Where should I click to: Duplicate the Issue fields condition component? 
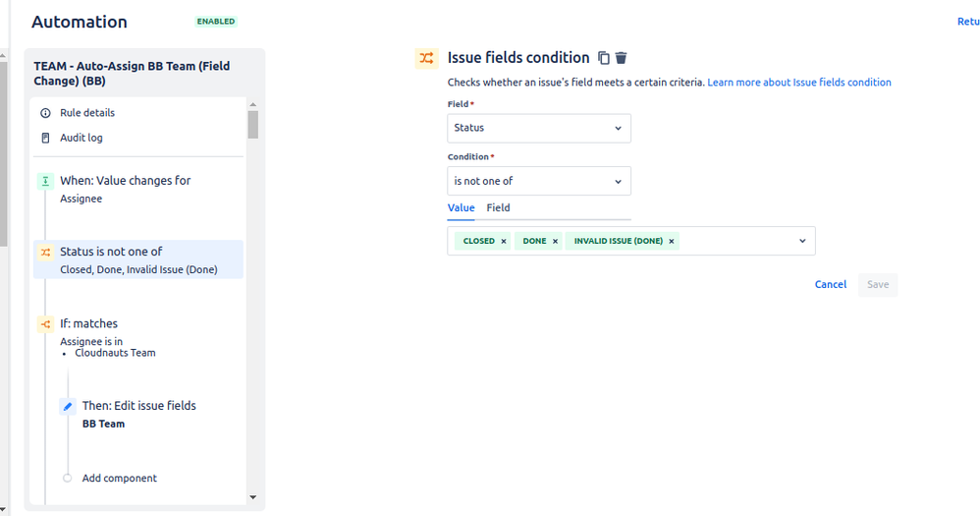pos(603,58)
